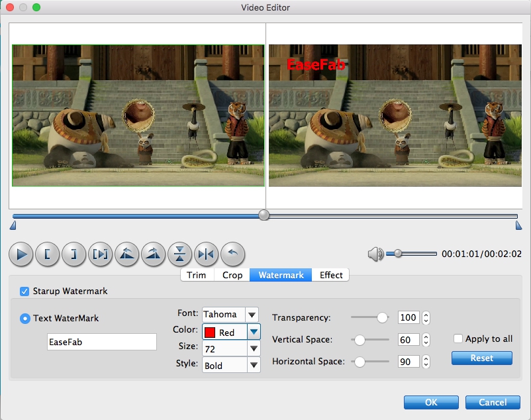Screen dimensions: 531x420
Task: Flip video vertically button
Action: coord(179,254)
